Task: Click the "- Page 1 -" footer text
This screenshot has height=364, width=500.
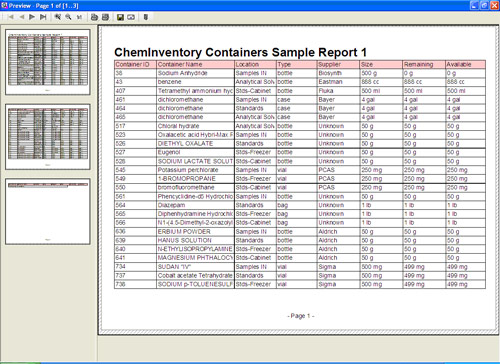Action: pyautogui.click(x=301, y=316)
